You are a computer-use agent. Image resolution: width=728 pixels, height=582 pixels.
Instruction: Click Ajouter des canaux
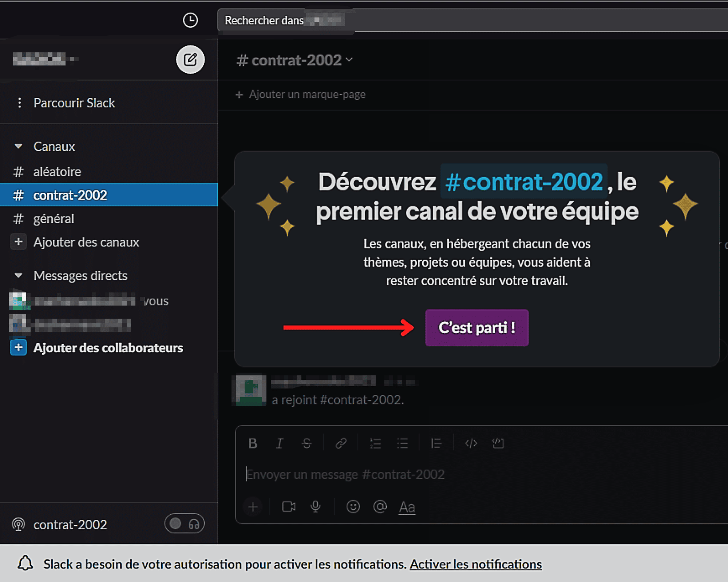tap(86, 242)
